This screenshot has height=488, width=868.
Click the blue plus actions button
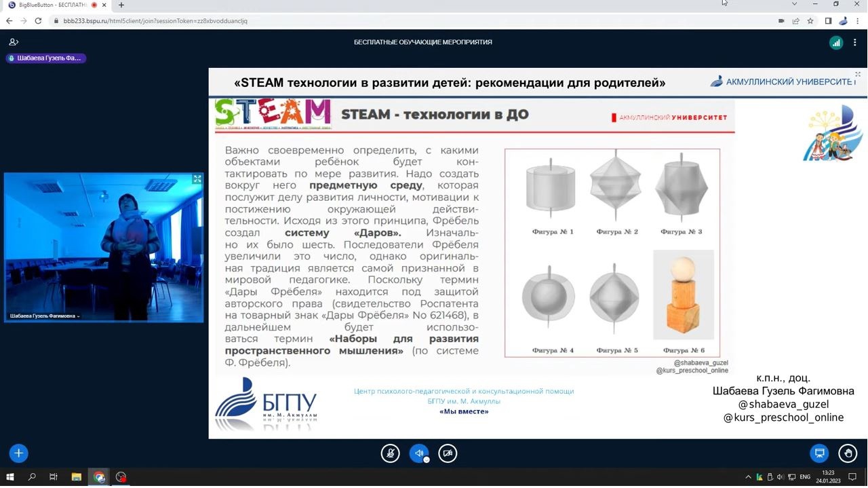[18, 453]
